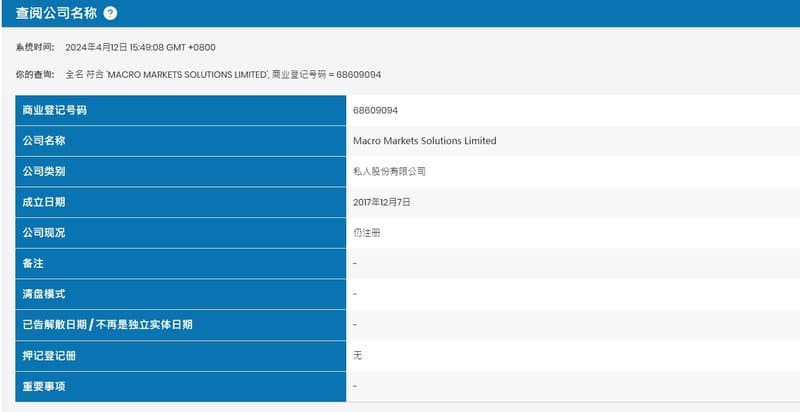The height and width of the screenshot is (412, 800).
Task: Click the 你的查询 label
Action: [x=35, y=74]
